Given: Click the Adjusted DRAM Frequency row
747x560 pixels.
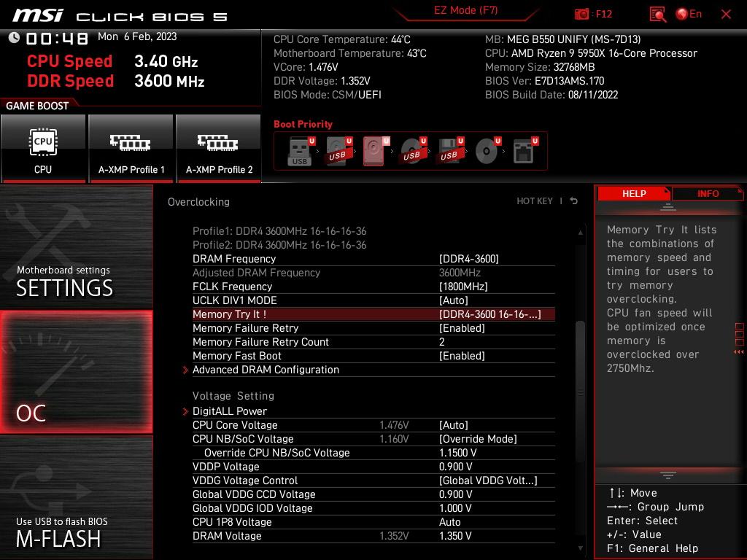Looking at the screenshot, I should (x=373, y=273).
